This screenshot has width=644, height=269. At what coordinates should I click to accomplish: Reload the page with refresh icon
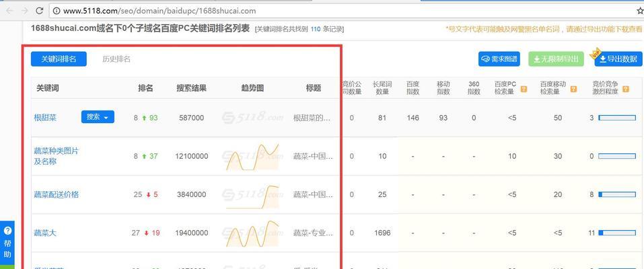coord(40,11)
